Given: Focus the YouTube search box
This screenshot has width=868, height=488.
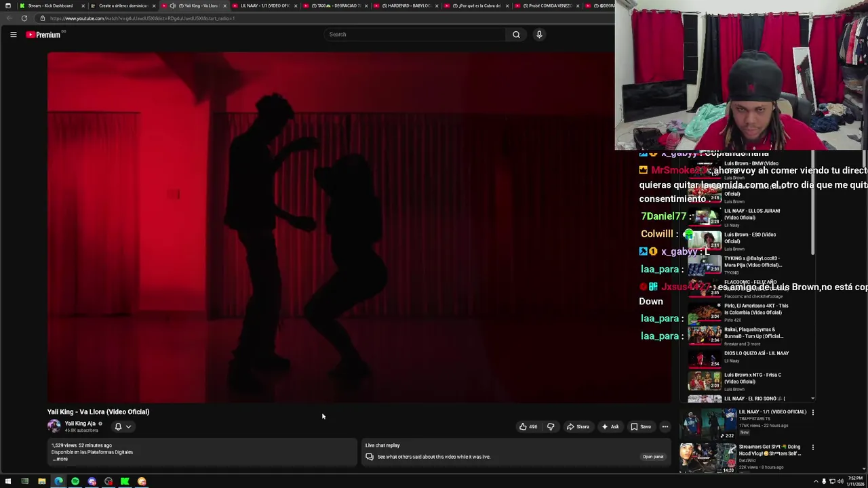Looking at the screenshot, I should click(415, 35).
